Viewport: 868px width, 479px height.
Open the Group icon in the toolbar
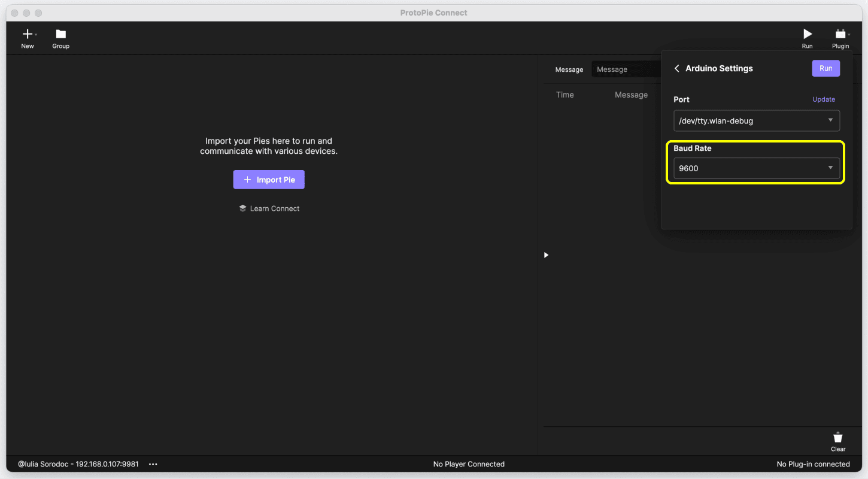60,34
